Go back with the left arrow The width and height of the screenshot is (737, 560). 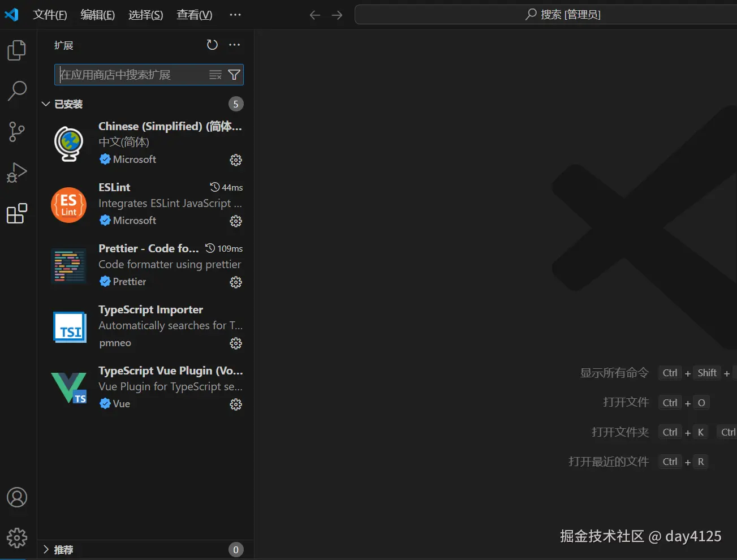coord(315,15)
